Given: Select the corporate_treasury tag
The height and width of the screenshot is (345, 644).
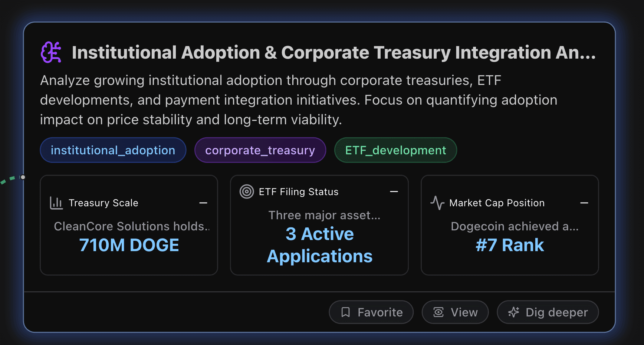Looking at the screenshot, I should 260,150.
